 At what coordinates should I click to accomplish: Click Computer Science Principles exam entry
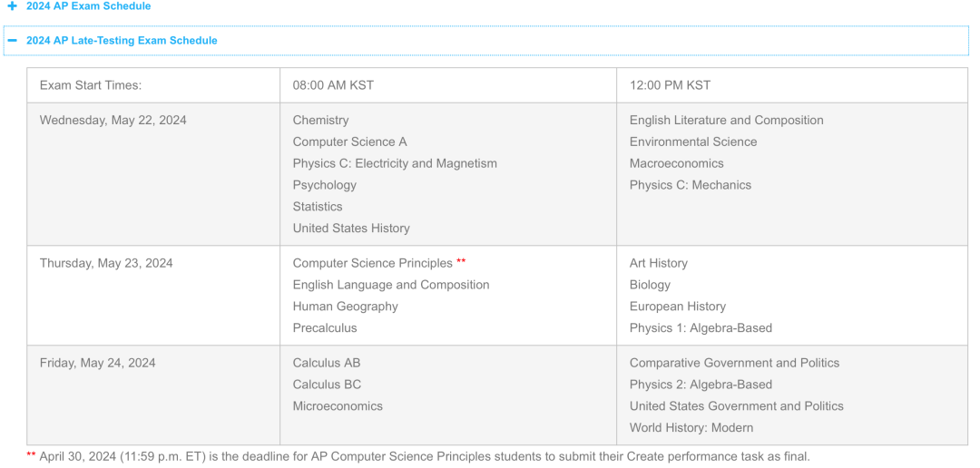372,264
